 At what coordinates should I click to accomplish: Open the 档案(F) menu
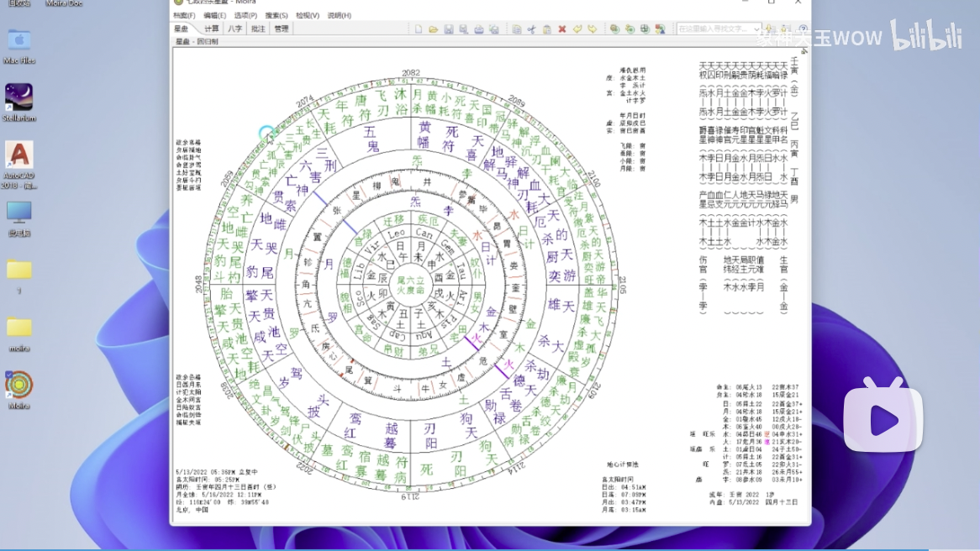(x=184, y=15)
